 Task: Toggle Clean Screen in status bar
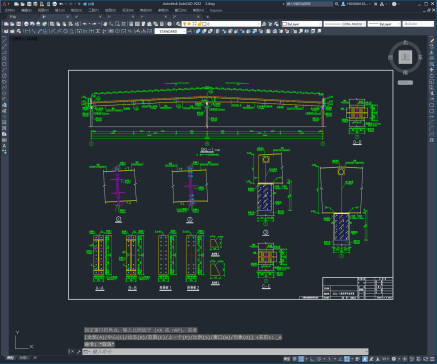point(425,359)
